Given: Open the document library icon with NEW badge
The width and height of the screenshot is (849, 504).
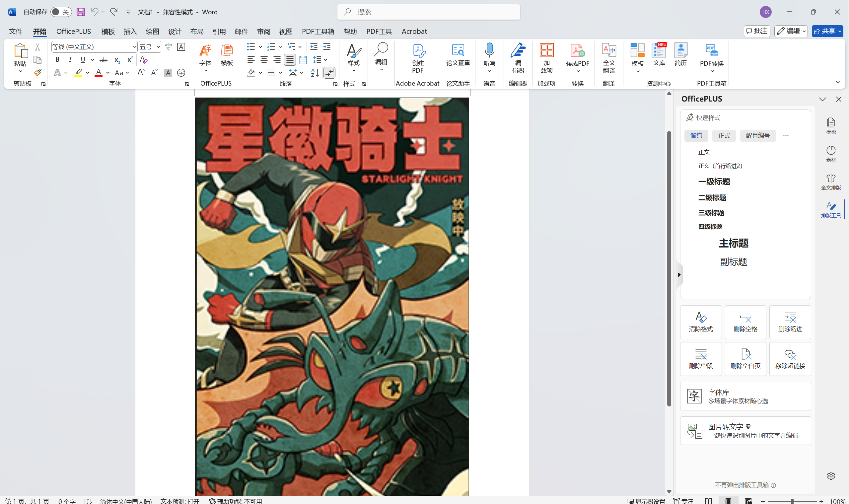Looking at the screenshot, I should click(659, 55).
